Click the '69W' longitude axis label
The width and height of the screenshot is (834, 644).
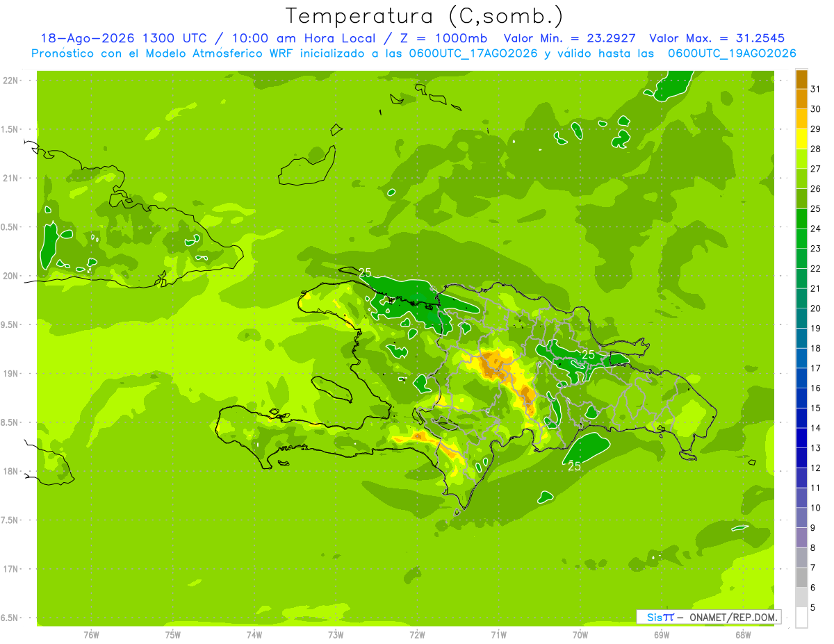click(662, 634)
